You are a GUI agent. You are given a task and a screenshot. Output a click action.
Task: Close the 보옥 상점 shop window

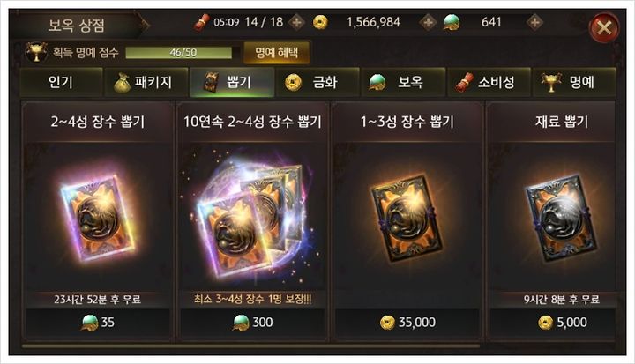coord(604,27)
